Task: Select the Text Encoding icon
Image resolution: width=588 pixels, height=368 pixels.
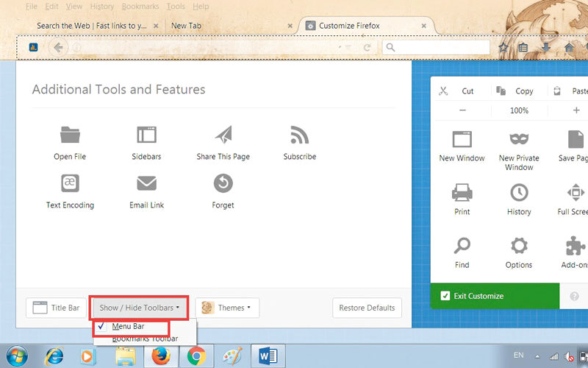Action: [70, 183]
